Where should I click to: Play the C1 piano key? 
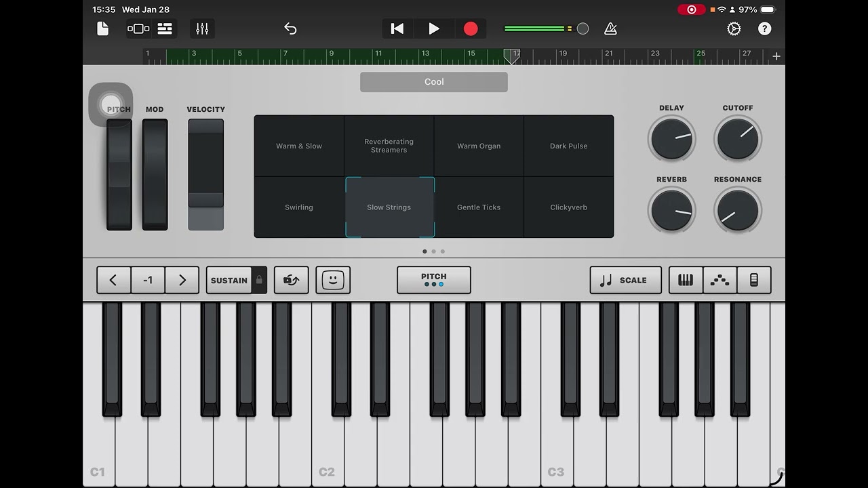click(x=98, y=447)
